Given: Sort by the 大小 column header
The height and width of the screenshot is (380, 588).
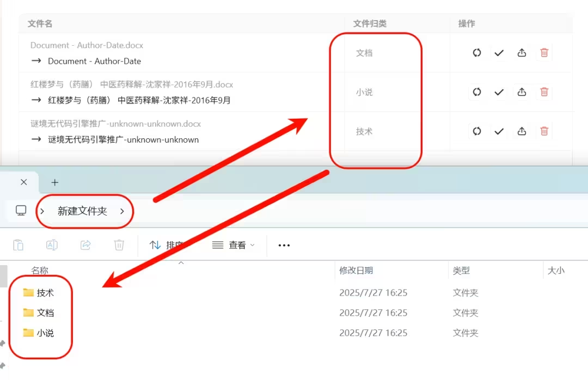Looking at the screenshot, I should point(556,271).
